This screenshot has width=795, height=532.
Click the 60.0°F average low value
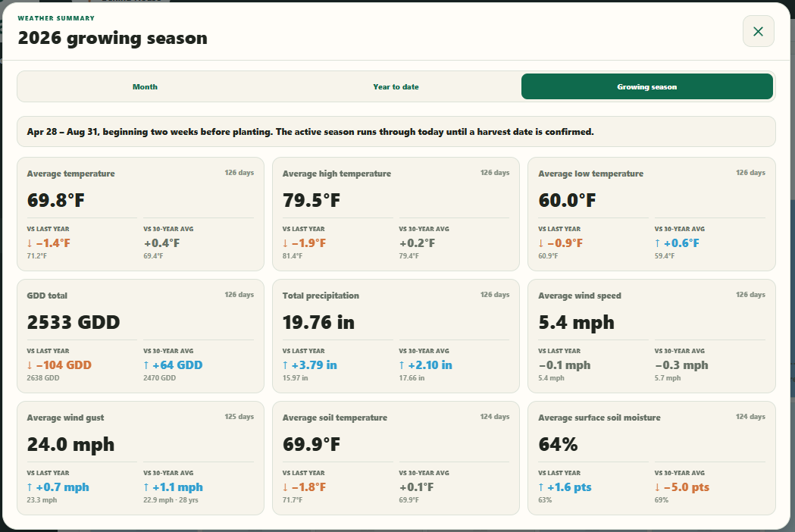pos(568,200)
